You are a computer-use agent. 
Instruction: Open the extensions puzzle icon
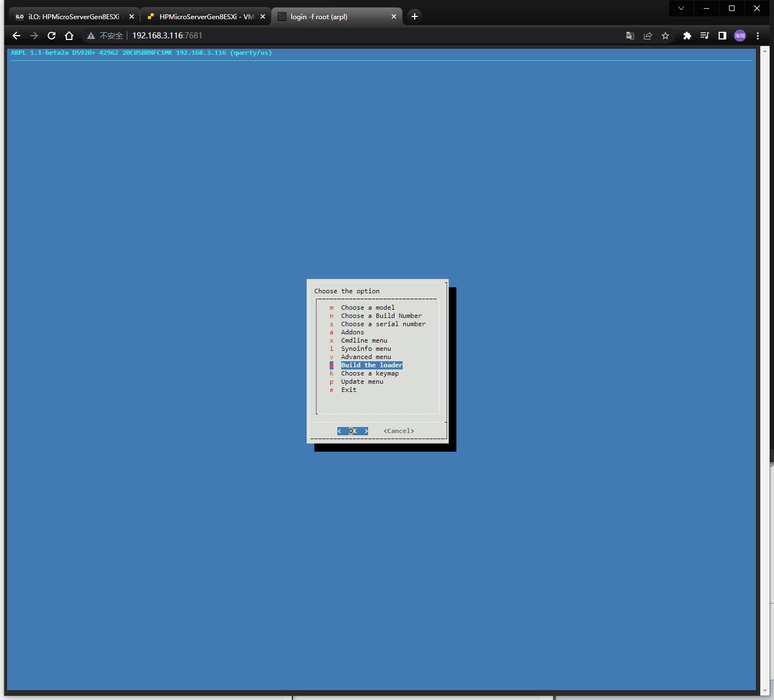(687, 36)
